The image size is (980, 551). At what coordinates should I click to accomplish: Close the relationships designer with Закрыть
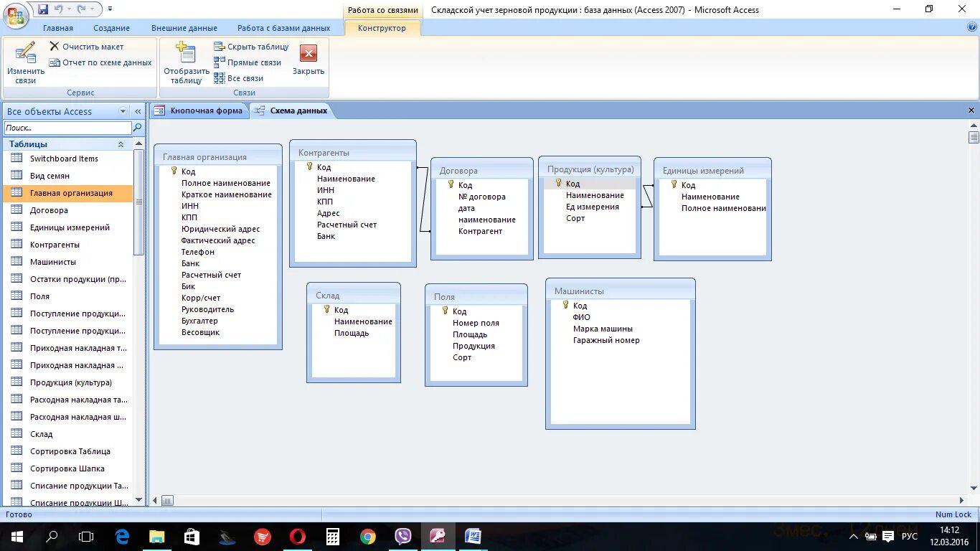(308, 60)
